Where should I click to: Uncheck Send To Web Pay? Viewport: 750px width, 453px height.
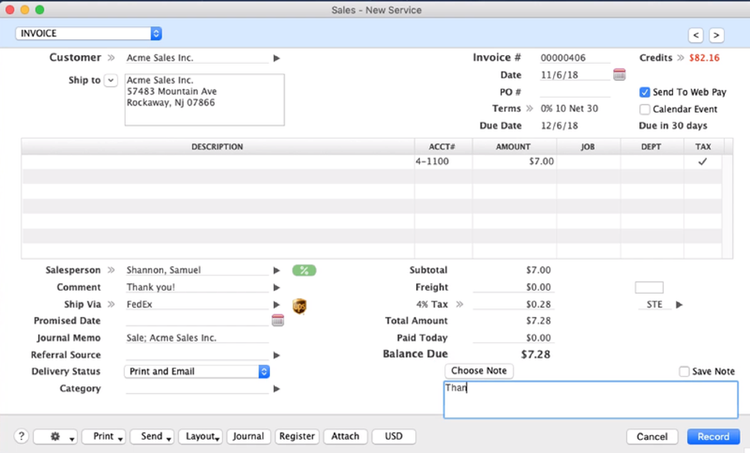[x=644, y=92]
